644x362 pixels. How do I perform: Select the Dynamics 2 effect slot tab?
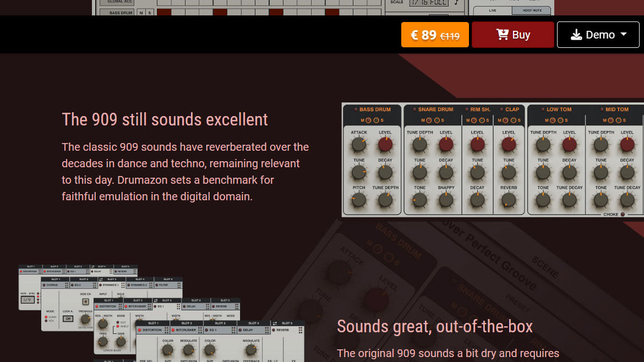140,285
